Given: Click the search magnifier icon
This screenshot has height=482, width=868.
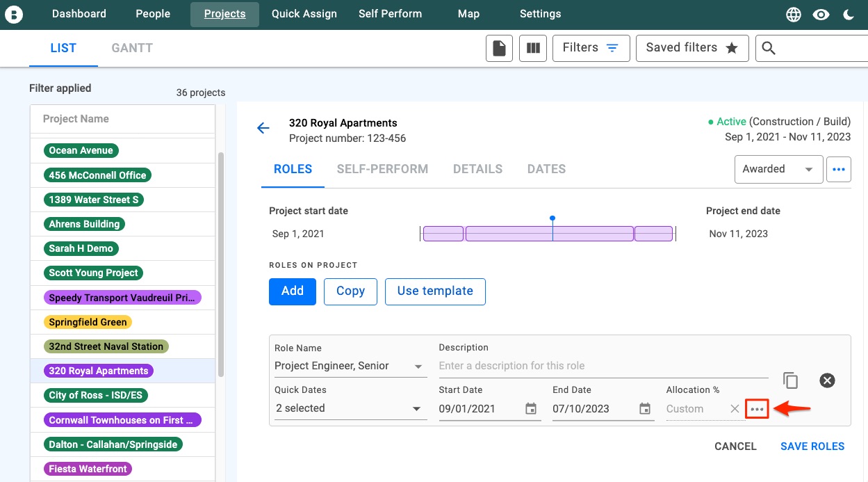Looking at the screenshot, I should tap(769, 48).
